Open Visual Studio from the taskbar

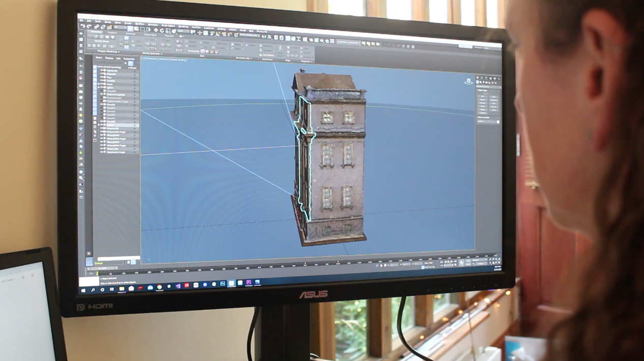point(179,286)
